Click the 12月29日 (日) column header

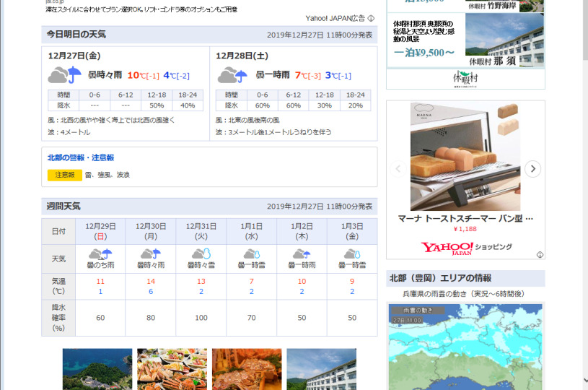coord(100,231)
